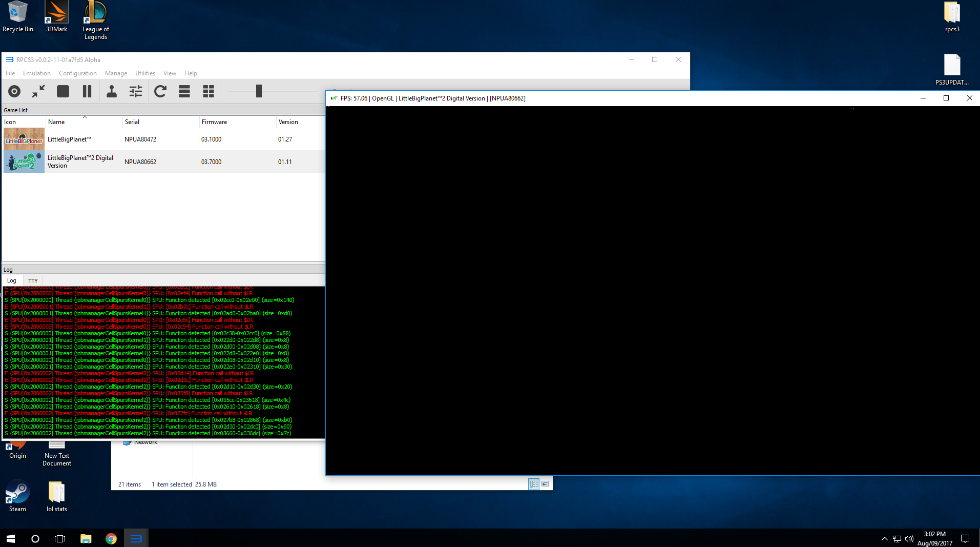Switch game list to grid view
980x547 pixels.
pyautogui.click(x=208, y=91)
